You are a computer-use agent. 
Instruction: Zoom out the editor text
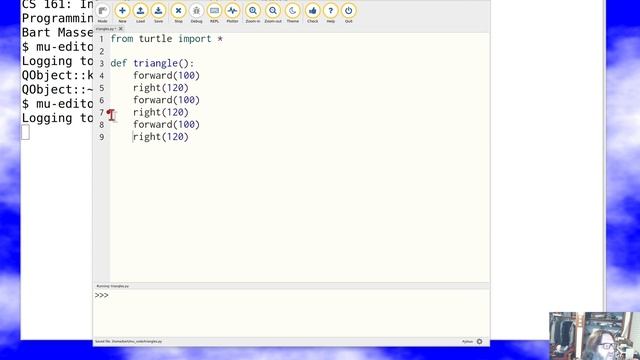click(x=273, y=13)
